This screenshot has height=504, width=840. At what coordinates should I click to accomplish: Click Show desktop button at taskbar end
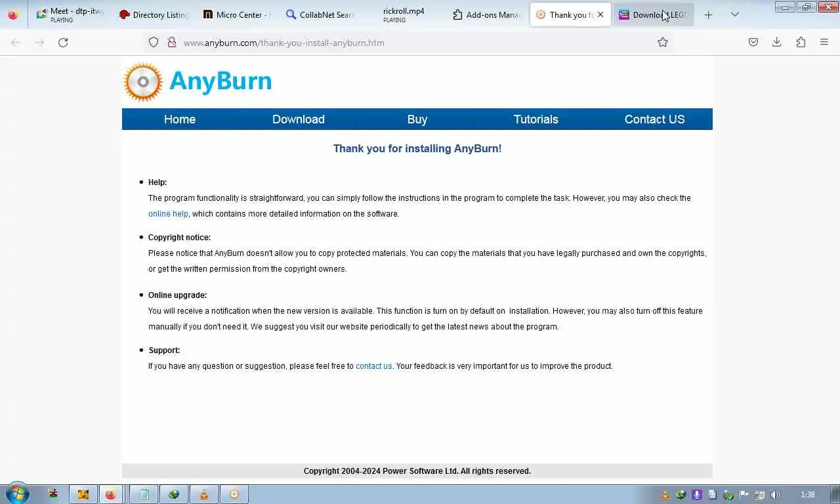pyautogui.click(x=835, y=494)
